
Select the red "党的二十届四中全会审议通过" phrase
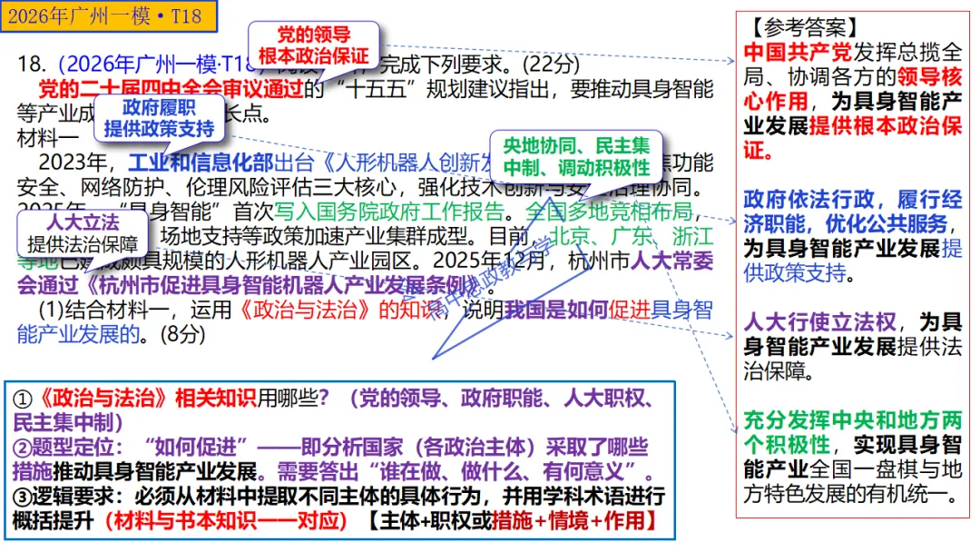pyautogui.click(x=171, y=89)
